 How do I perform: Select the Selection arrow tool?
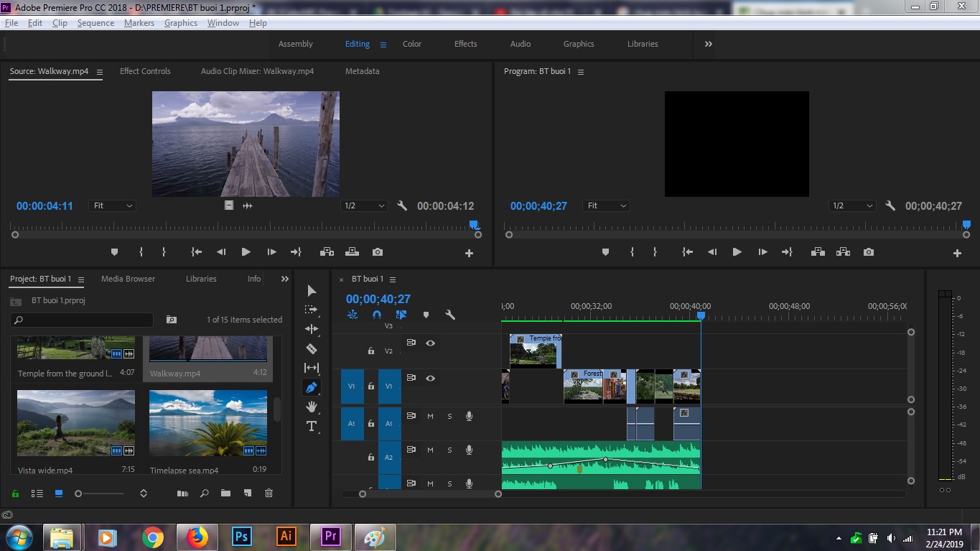click(x=311, y=291)
